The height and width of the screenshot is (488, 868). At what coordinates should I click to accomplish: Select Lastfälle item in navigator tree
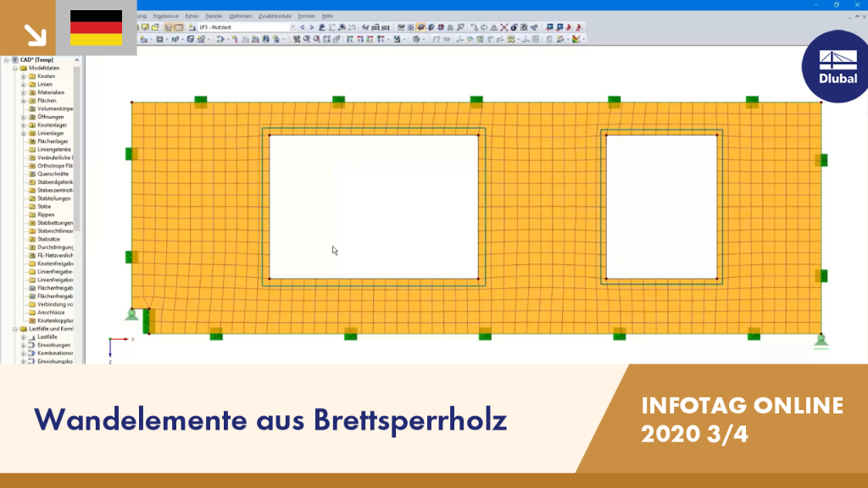click(47, 337)
